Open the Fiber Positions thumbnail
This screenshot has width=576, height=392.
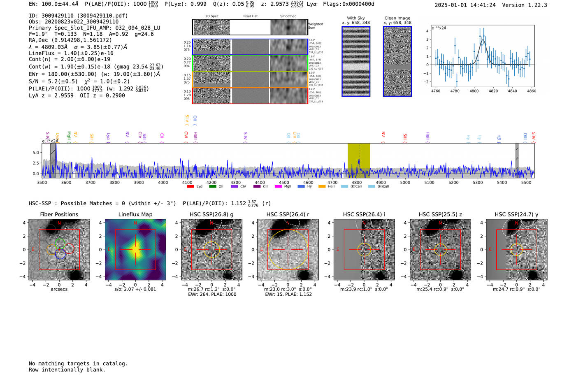click(x=59, y=250)
